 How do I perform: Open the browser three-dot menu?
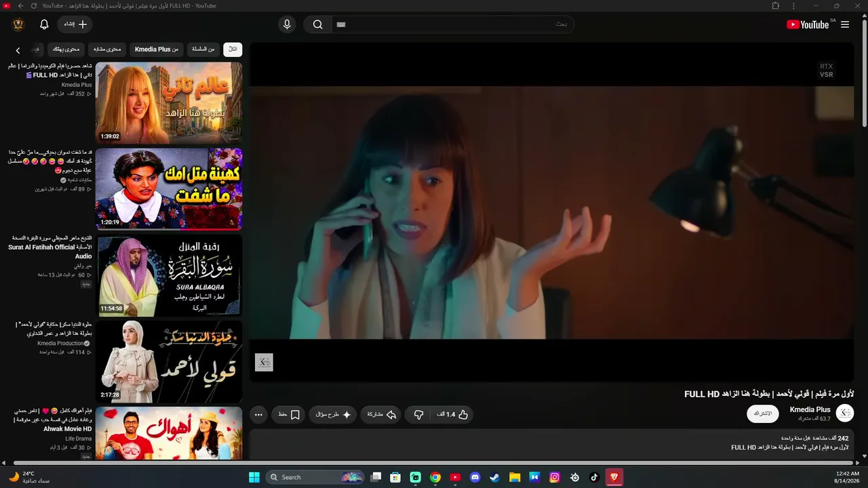point(793,5)
